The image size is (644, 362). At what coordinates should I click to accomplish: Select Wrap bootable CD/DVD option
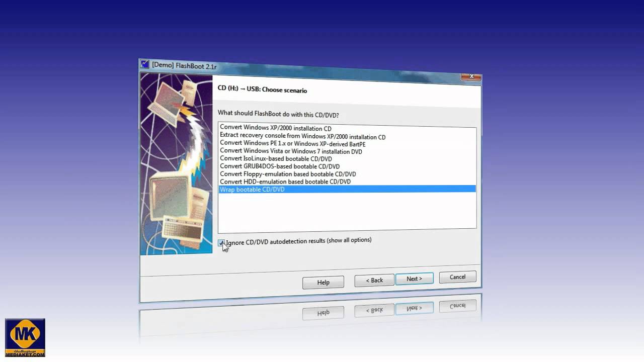coord(347,189)
